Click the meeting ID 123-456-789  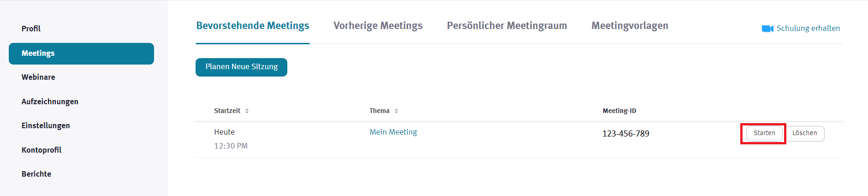(x=625, y=134)
